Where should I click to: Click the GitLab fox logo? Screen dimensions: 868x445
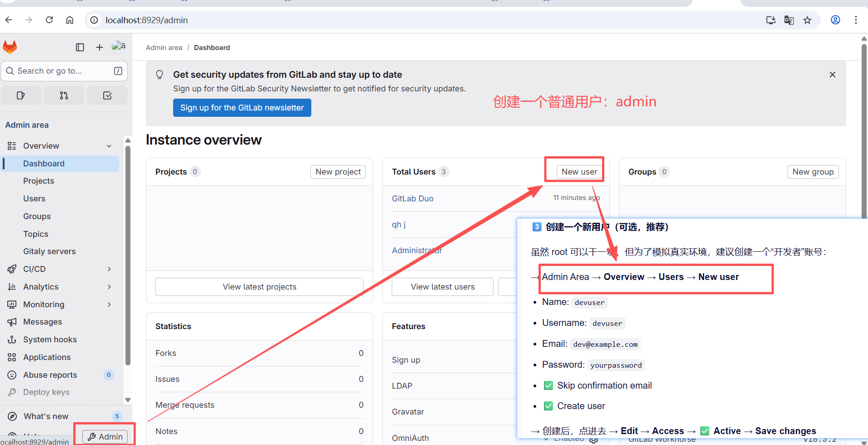[x=10, y=47]
